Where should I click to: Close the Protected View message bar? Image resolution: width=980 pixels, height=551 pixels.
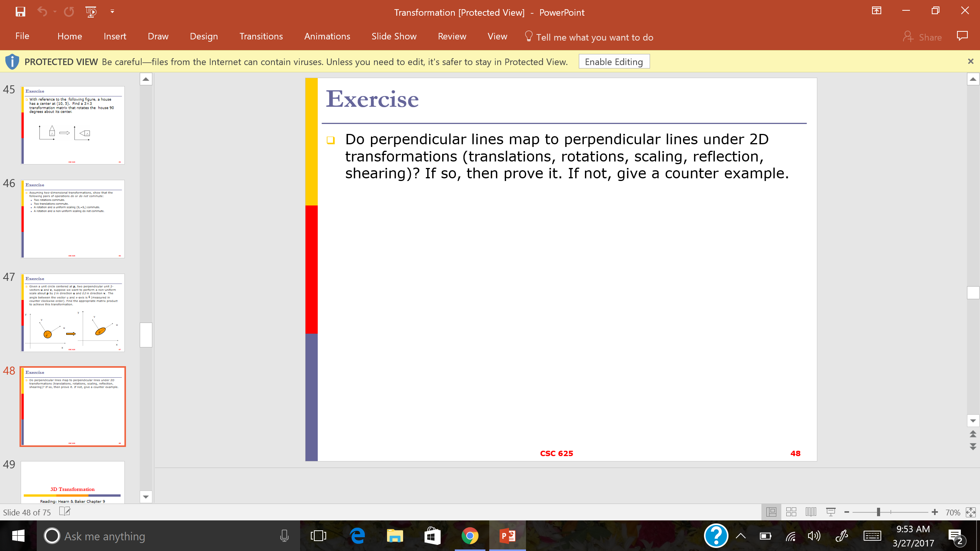tap(970, 61)
